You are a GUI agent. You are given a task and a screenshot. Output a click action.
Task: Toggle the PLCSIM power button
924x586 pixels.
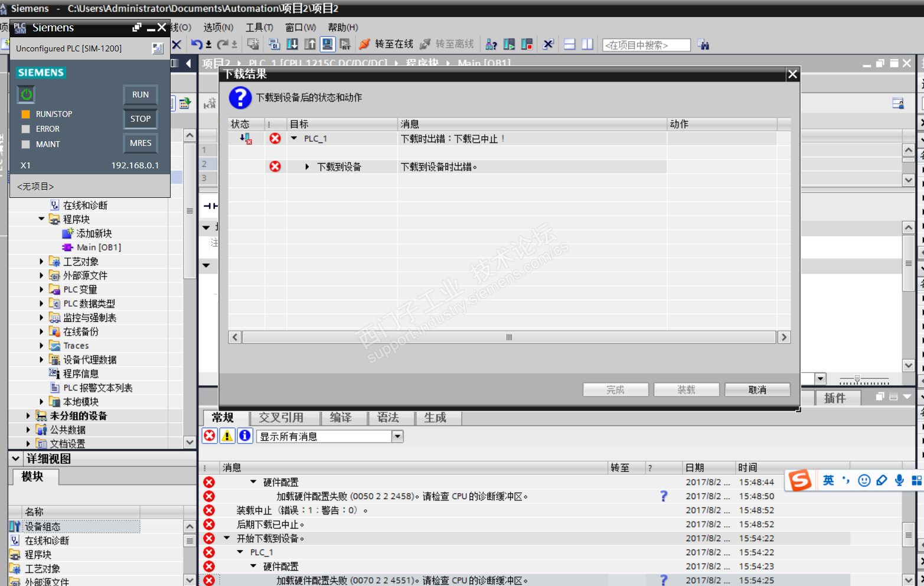(x=27, y=95)
